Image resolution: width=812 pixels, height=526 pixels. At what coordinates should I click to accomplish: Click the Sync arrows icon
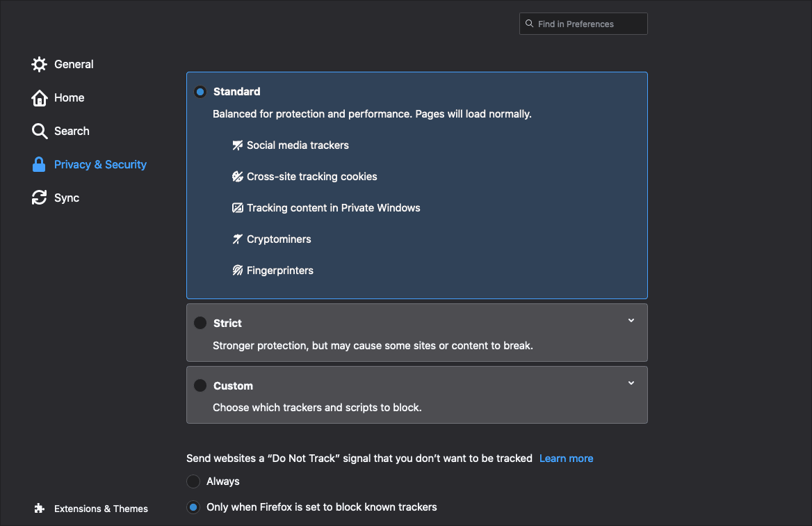click(x=39, y=198)
